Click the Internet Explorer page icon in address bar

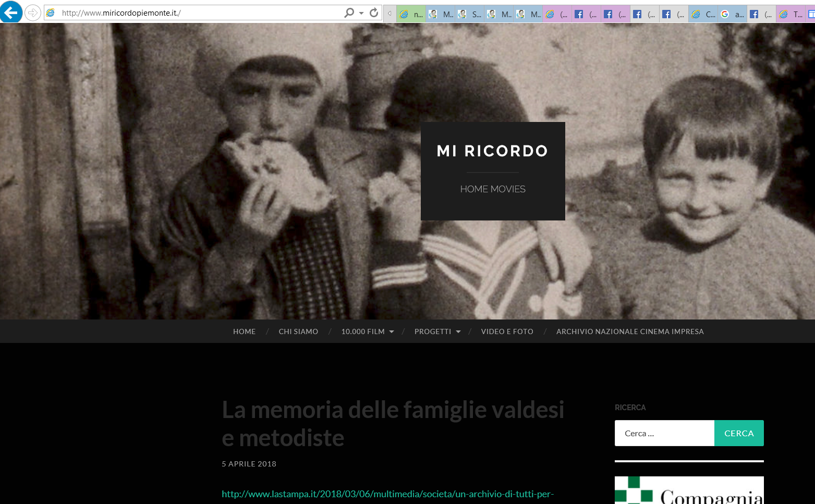pos(51,13)
